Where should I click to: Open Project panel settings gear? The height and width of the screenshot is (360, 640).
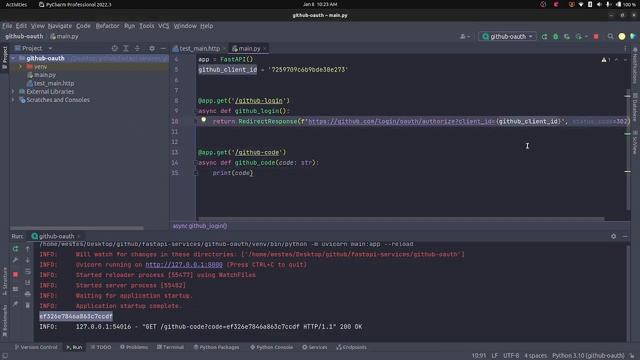pos(152,48)
